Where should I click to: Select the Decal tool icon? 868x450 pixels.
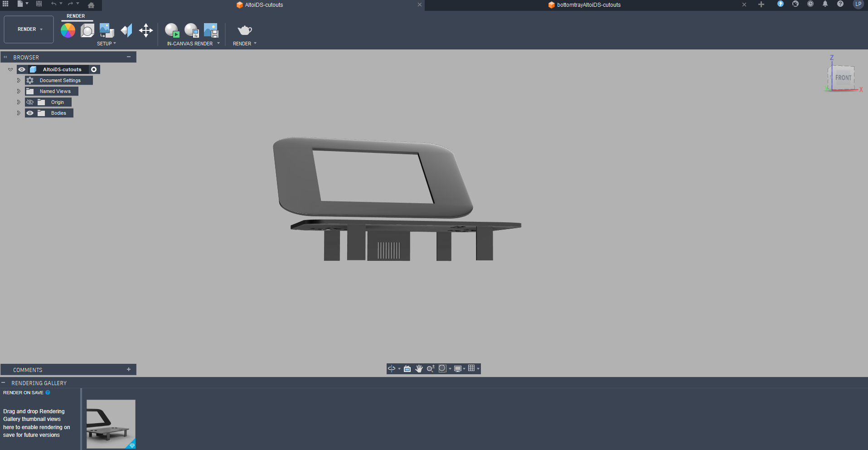coord(126,30)
